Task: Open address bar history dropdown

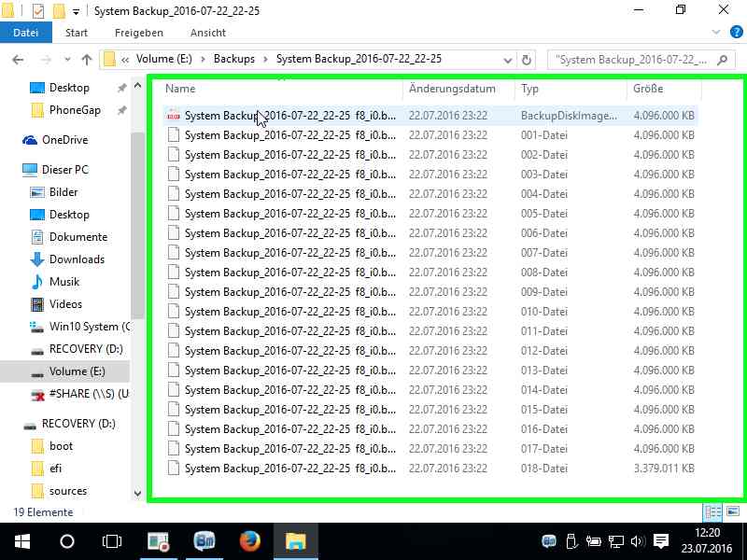Action: point(508,61)
